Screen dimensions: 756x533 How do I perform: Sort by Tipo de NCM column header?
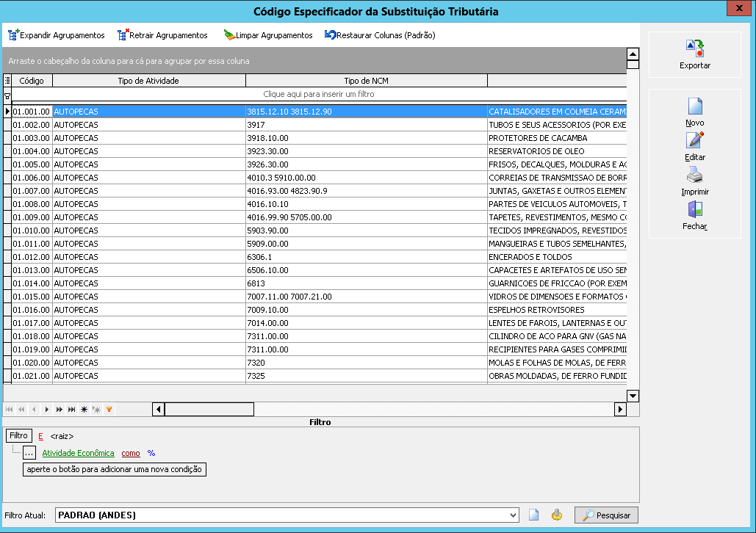click(x=367, y=81)
